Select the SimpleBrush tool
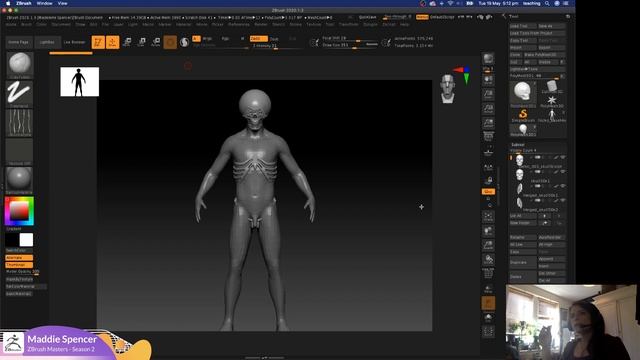 522,116
